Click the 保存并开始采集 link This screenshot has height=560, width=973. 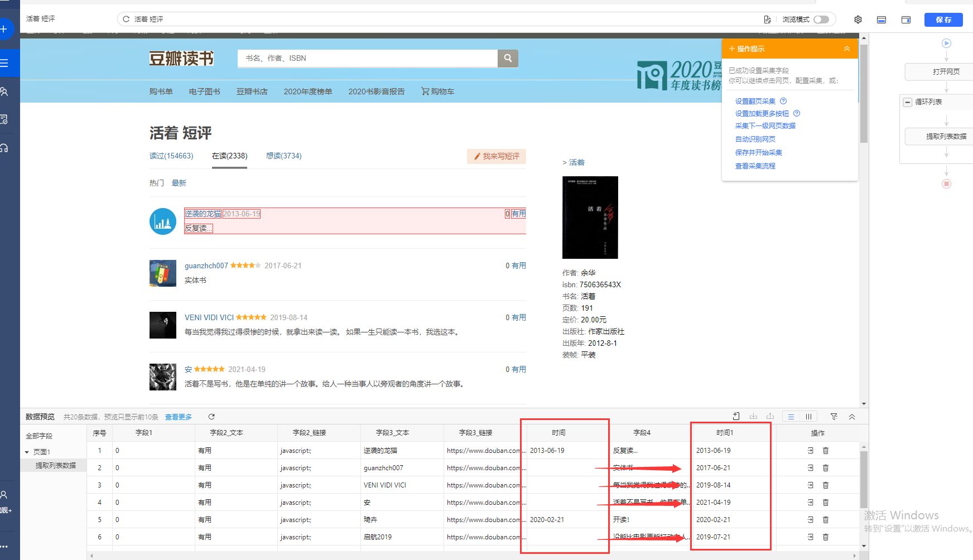[759, 152]
